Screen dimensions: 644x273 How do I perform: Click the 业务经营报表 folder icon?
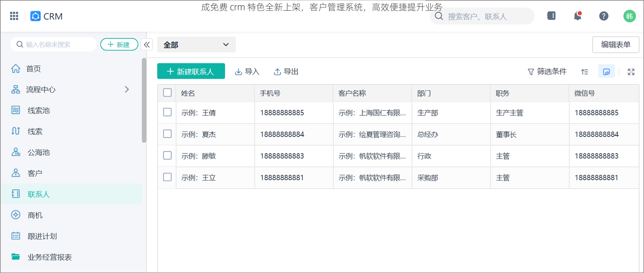[16, 257]
